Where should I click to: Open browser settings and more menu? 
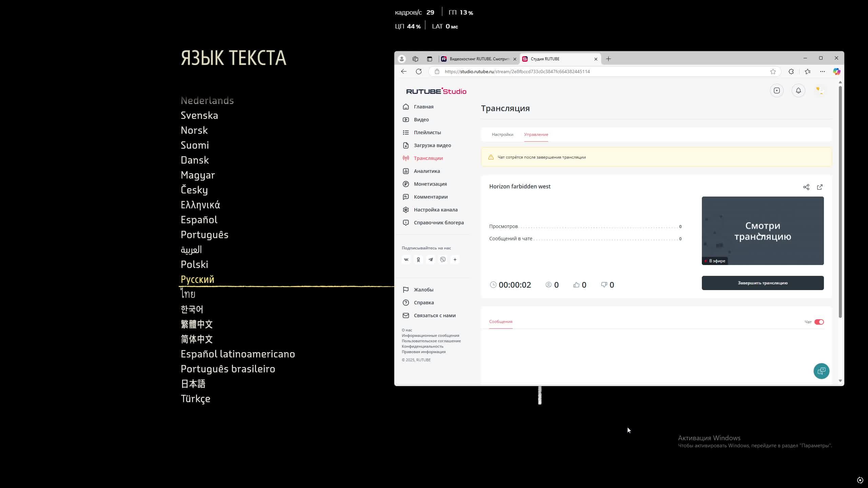822,72
